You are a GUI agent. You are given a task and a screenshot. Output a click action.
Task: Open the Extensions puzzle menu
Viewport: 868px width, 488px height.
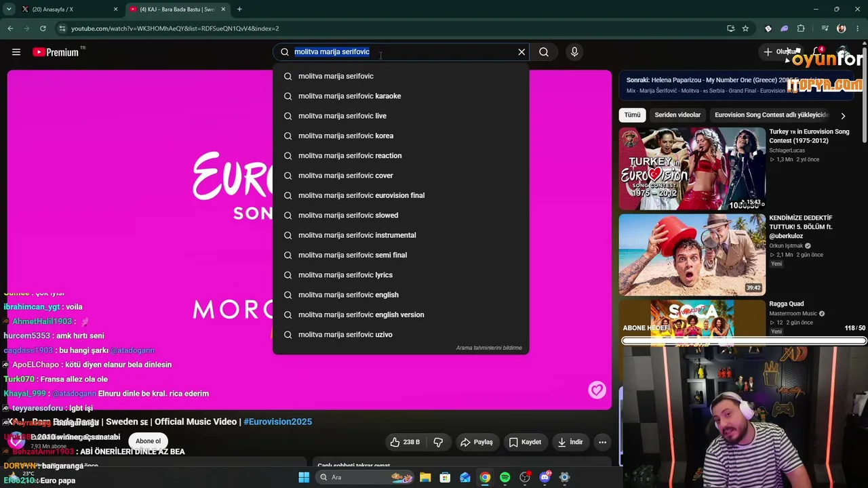[801, 28]
